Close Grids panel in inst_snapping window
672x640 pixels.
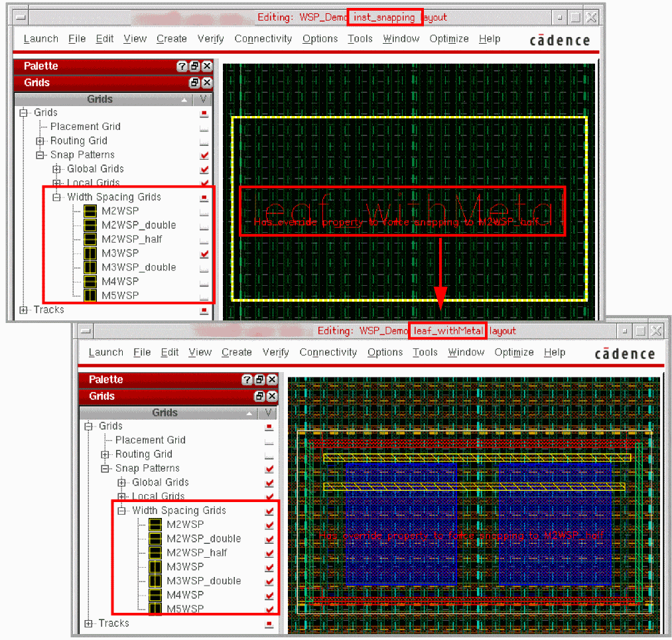207,83
